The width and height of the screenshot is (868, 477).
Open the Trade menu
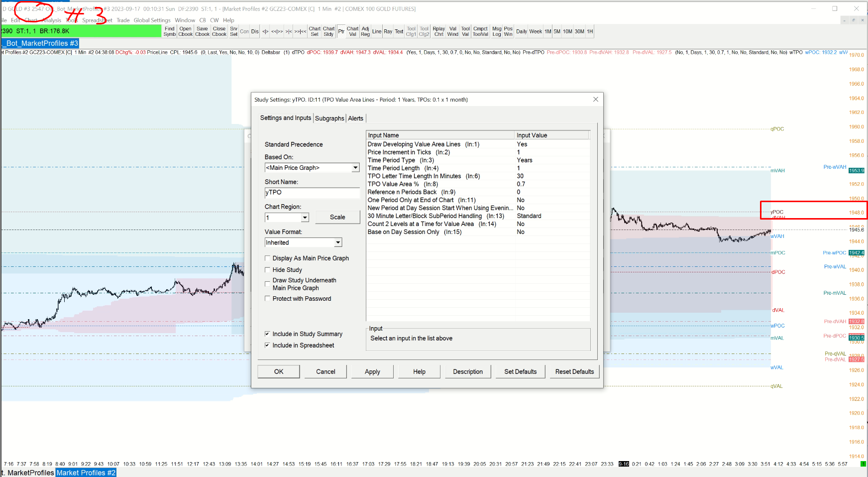click(123, 20)
